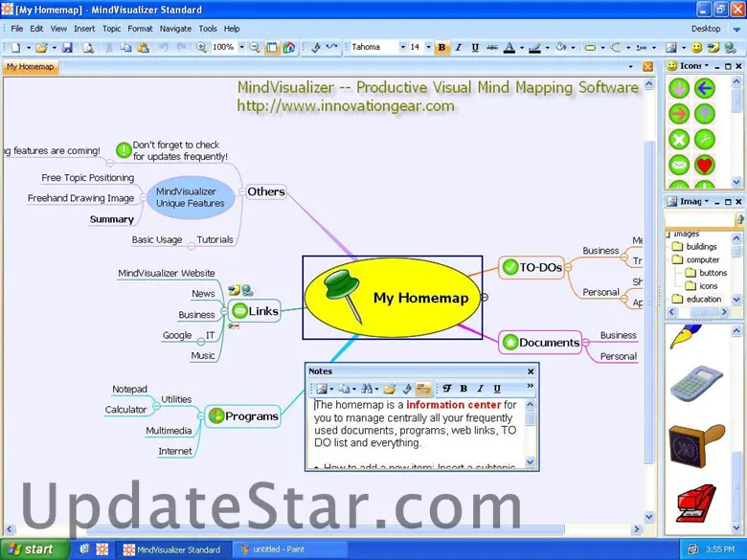This screenshot has width=747, height=560.
Task: Toggle the highlighted Notes pane layout button
Action: 423,389
